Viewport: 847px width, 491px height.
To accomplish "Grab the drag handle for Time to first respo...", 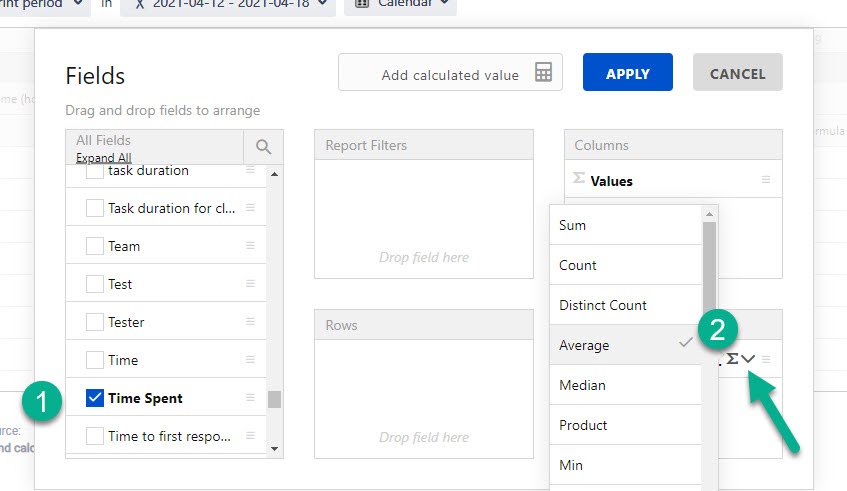I will pyautogui.click(x=250, y=435).
